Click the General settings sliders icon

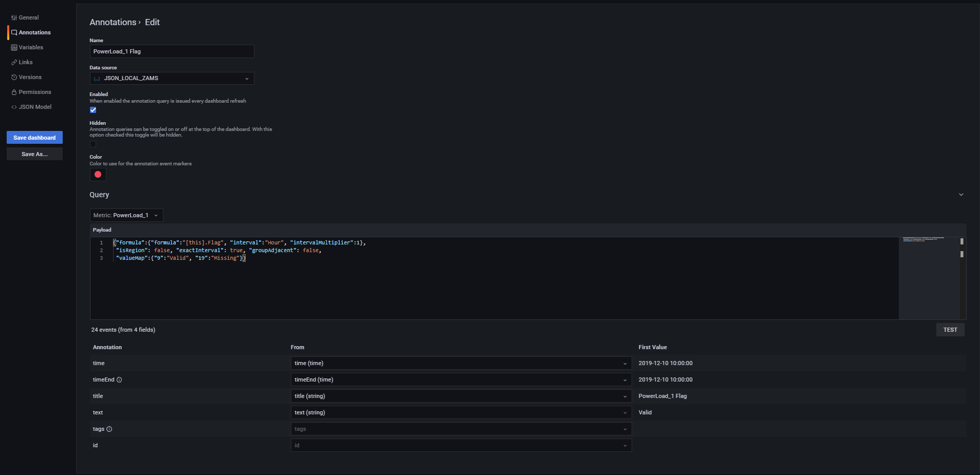coord(14,18)
